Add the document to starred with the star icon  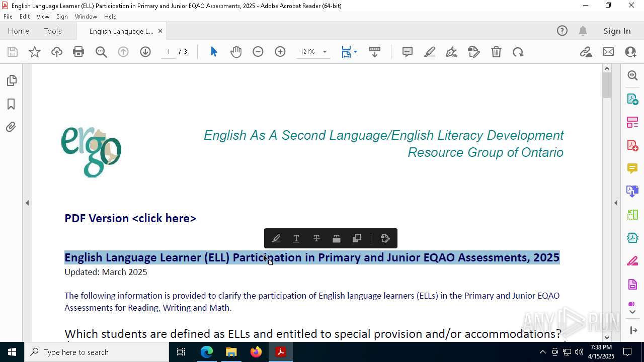click(35, 52)
